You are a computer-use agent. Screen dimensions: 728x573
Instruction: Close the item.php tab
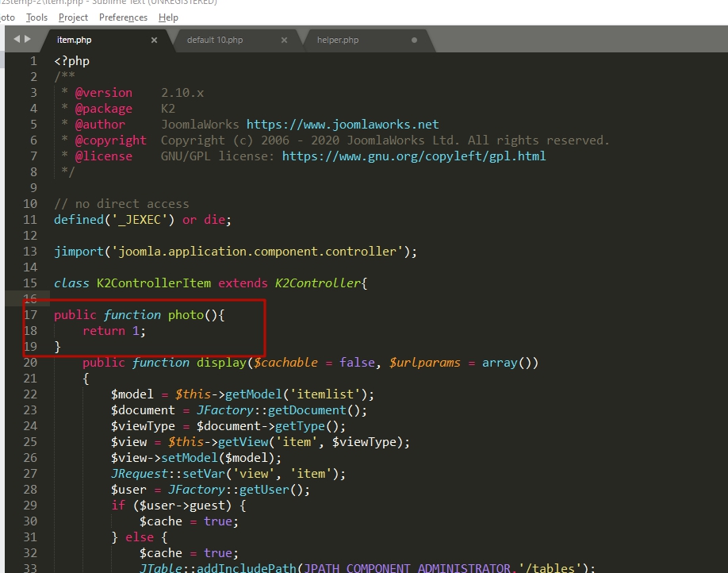154,40
